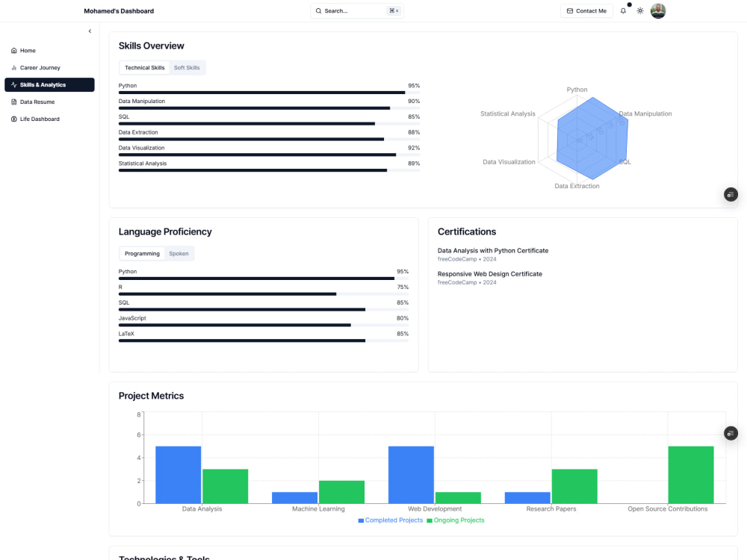
Task: Switch to the Soft Skills tab
Action: pos(187,67)
